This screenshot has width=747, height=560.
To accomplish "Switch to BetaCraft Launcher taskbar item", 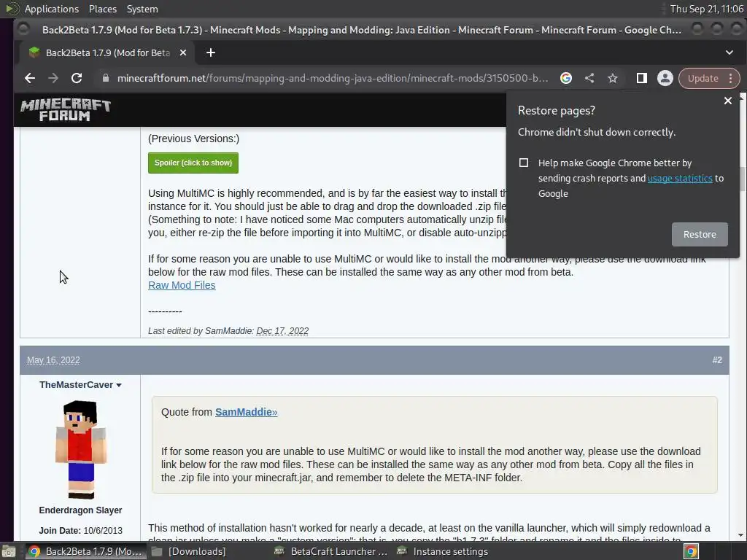I will (332, 551).
